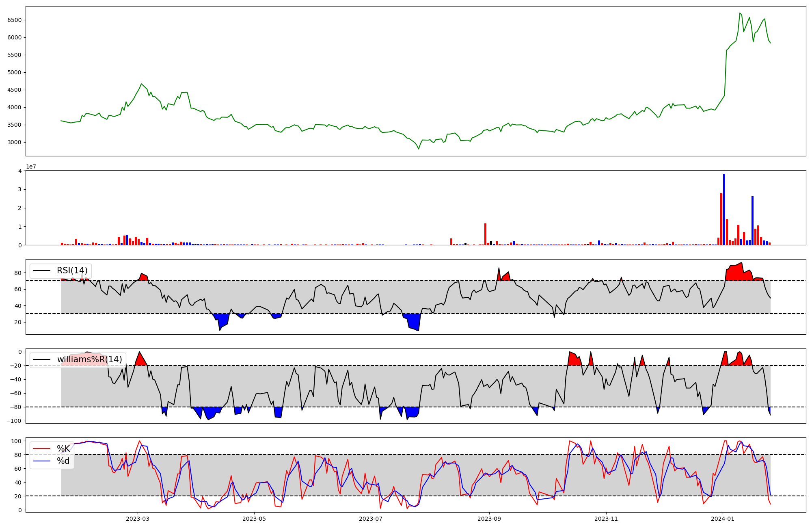The height and width of the screenshot is (528, 812).
Task: Click the blue %d legend line swatch
Action: 42,461
